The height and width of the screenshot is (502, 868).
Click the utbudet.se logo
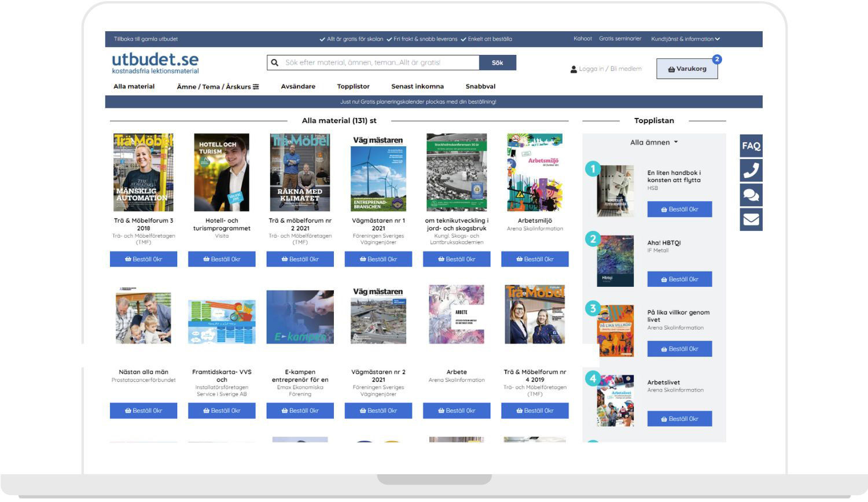click(155, 63)
